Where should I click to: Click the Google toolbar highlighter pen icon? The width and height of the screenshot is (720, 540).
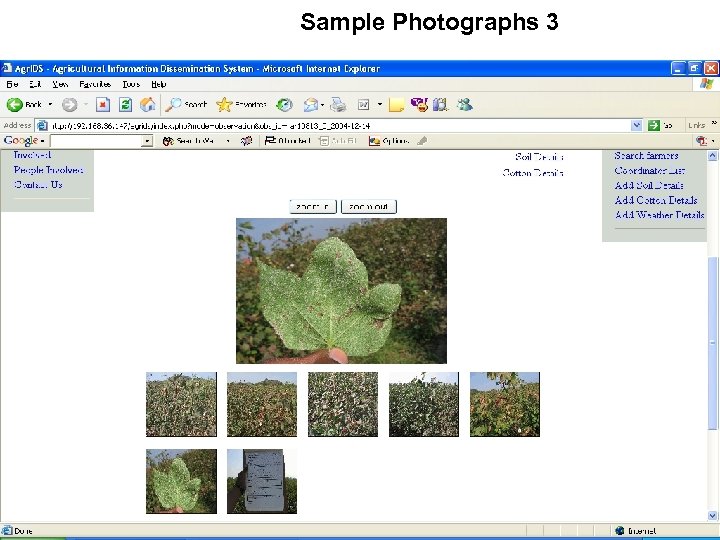[x=422, y=141]
